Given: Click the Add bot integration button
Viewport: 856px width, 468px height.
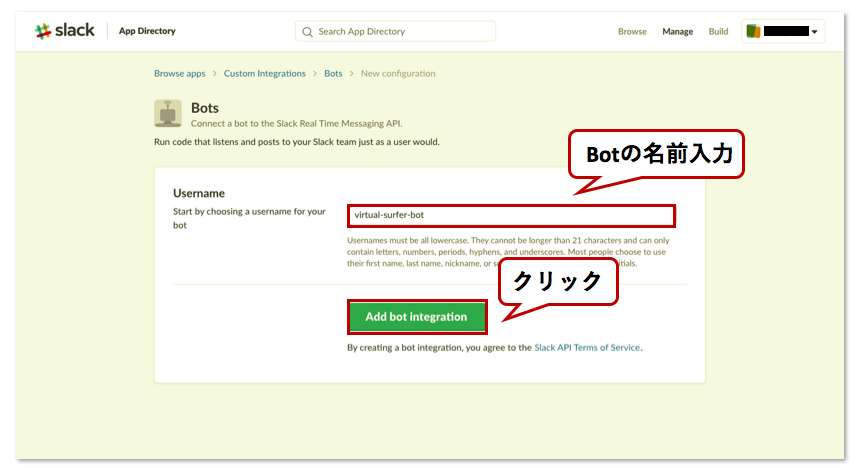Looking at the screenshot, I should tap(417, 317).
